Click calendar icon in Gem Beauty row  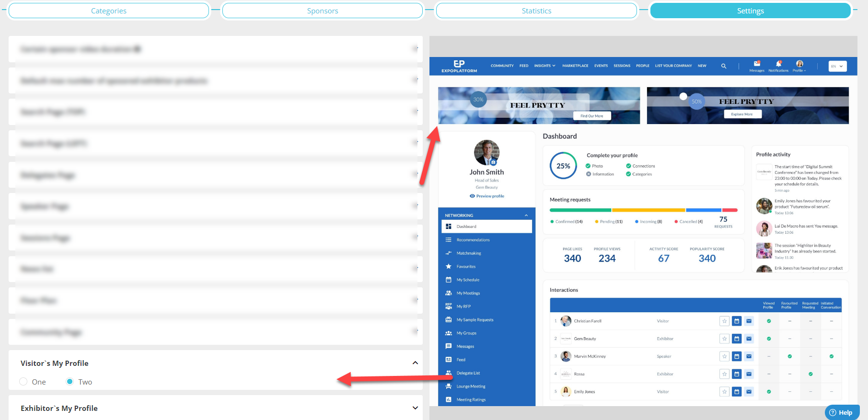point(737,339)
